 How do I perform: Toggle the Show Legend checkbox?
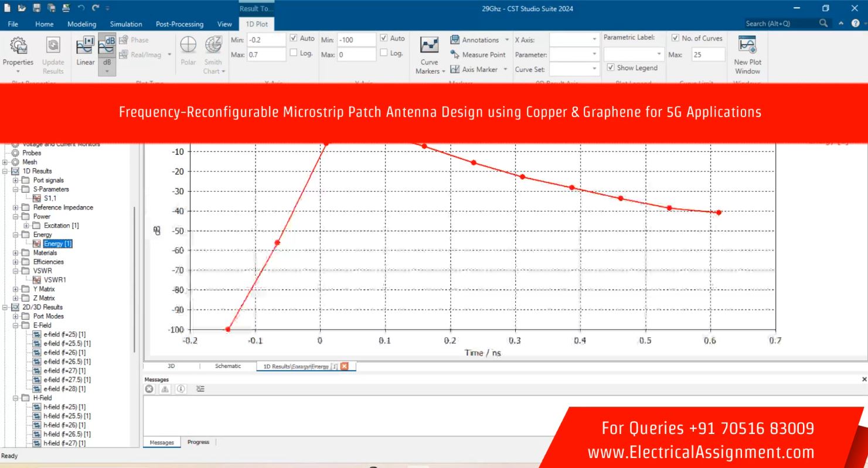(x=611, y=68)
